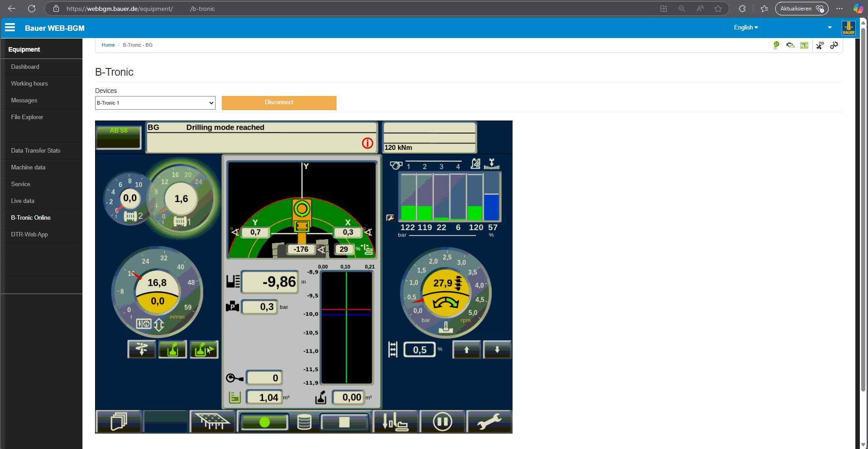The image size is (868, 449).
Task: Click the depth ruler icon
Action: tap(233, 281)
